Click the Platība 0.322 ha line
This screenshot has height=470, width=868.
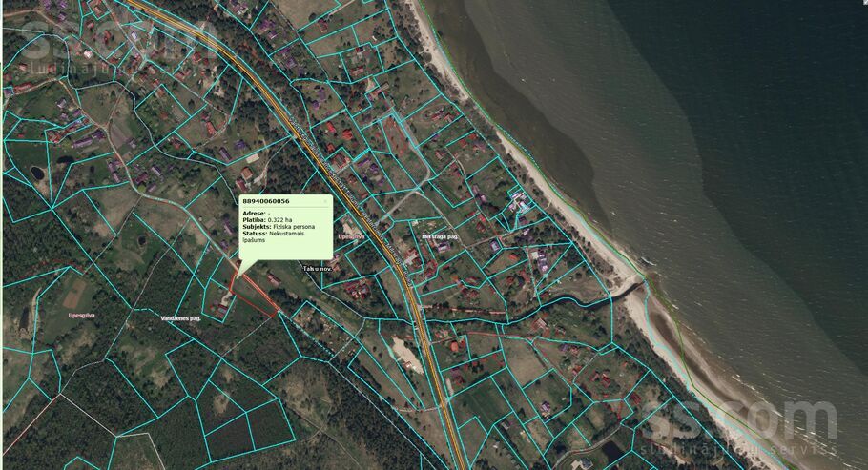click(264, 219)
